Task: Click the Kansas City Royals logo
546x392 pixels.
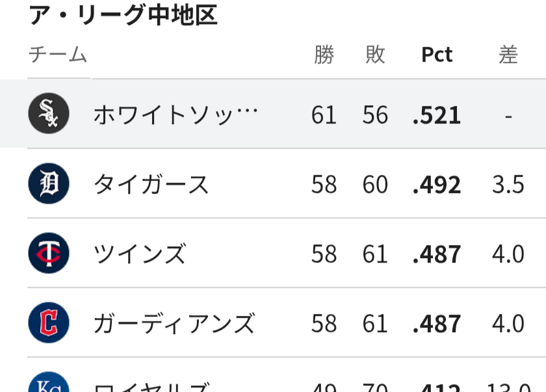Action: [x=49, y=382]
